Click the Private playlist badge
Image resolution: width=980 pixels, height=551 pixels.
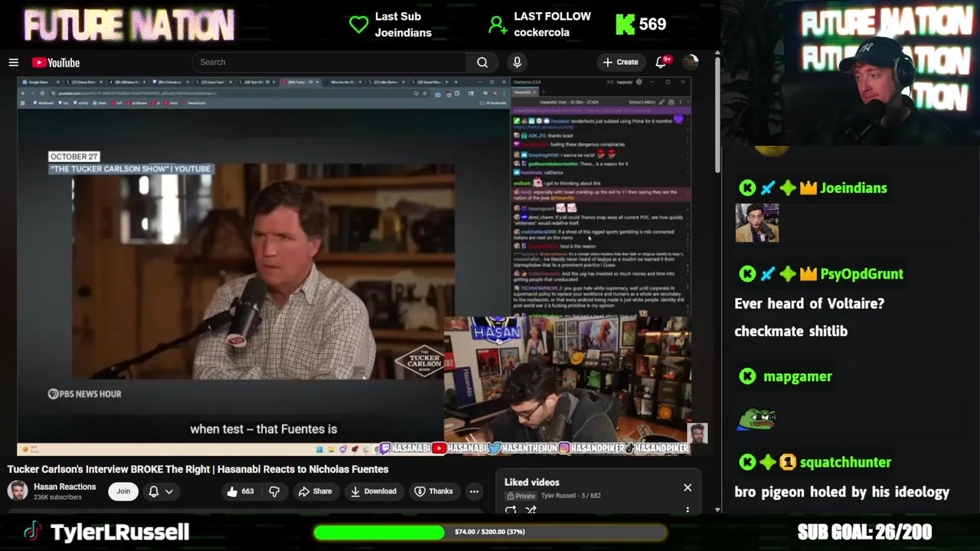[521, 496]
